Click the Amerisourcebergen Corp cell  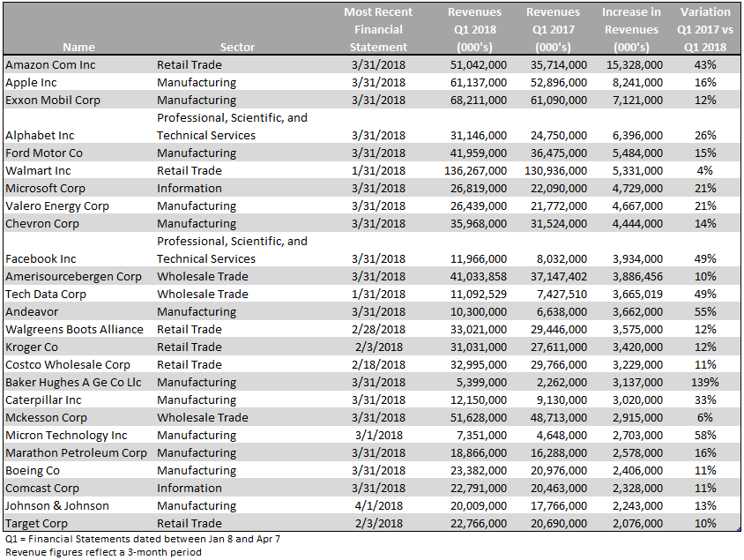(73, 277)
